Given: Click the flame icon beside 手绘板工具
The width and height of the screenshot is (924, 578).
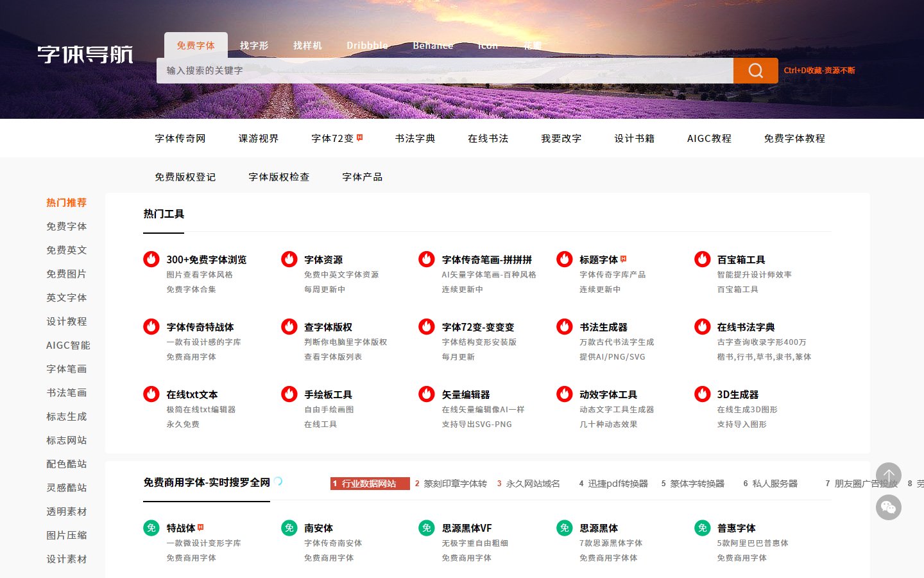Looking at the screenshot, I should tap(289, 394).
